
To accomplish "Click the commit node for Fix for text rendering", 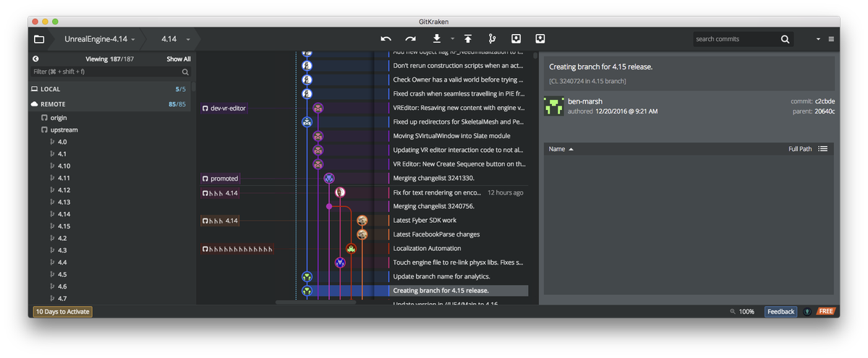I will (x=340, y=192).
